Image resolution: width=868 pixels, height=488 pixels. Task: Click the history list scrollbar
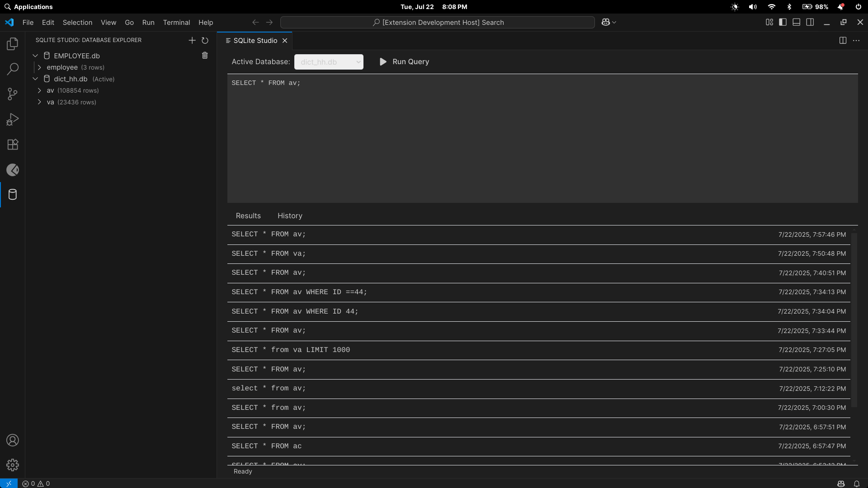click(x=854, y=321)
